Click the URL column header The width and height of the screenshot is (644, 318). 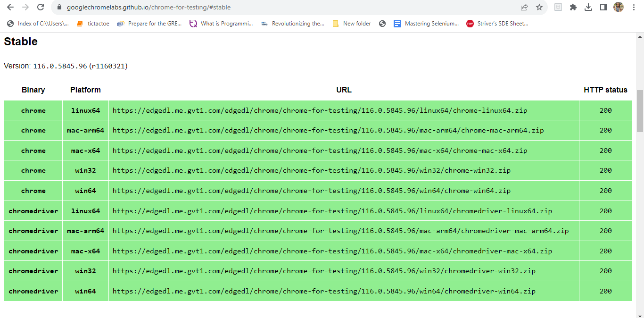pos(344,90)
